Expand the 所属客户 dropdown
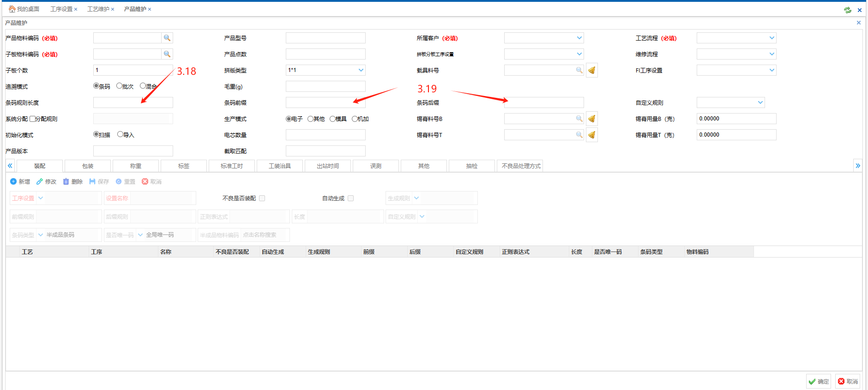Image resolution: width=868 pixels, height=390 pixels. (579, 38)
